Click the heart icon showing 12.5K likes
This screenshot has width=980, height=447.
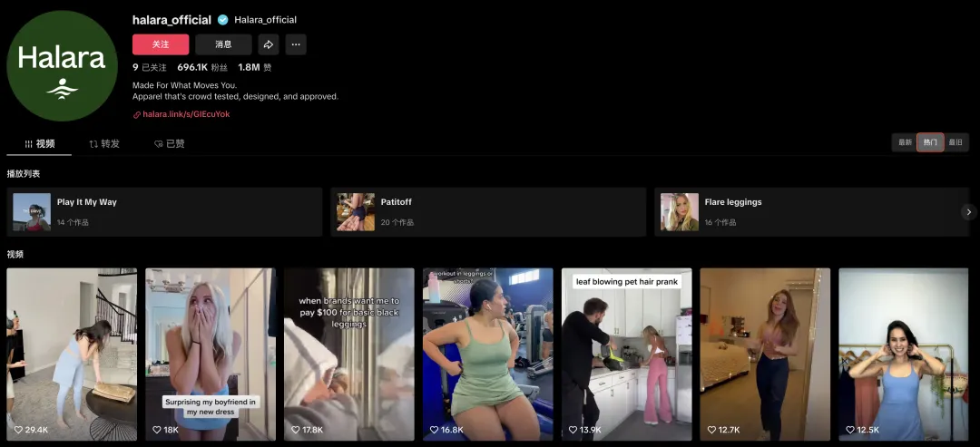pos(850,430)
